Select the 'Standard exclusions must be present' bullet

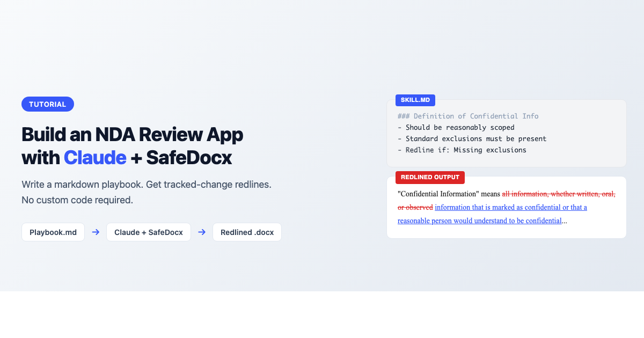(x=471, y=138)
